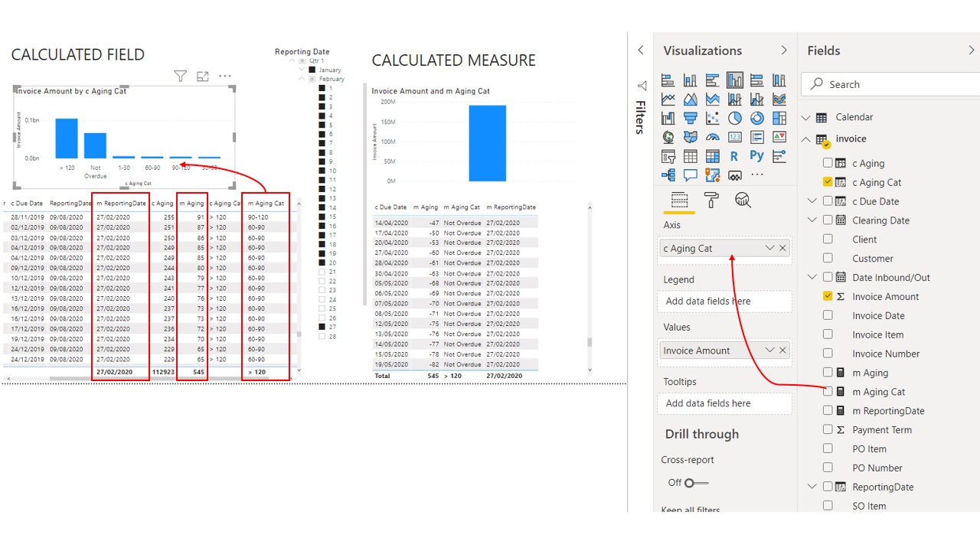The image size is (980, 551).
Task: Choose the globe map visualization
Action: [x=668, y=137]
